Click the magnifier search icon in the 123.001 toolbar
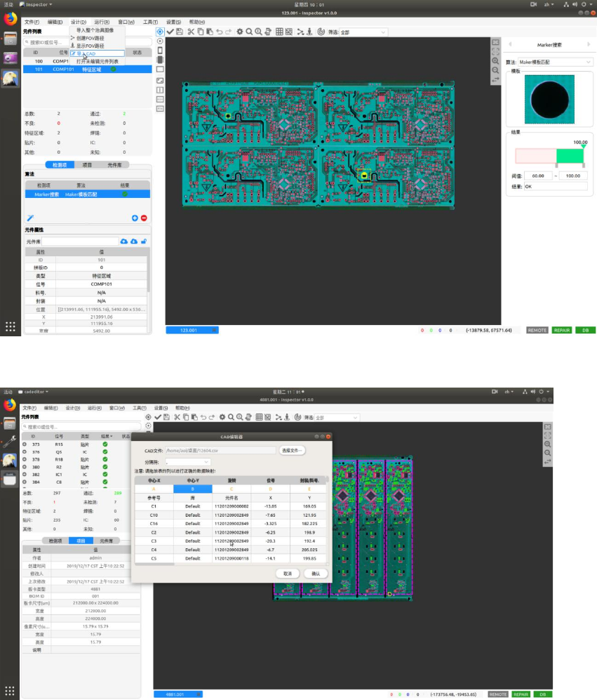Screen dimensions: 597x700 coord(249,32)
